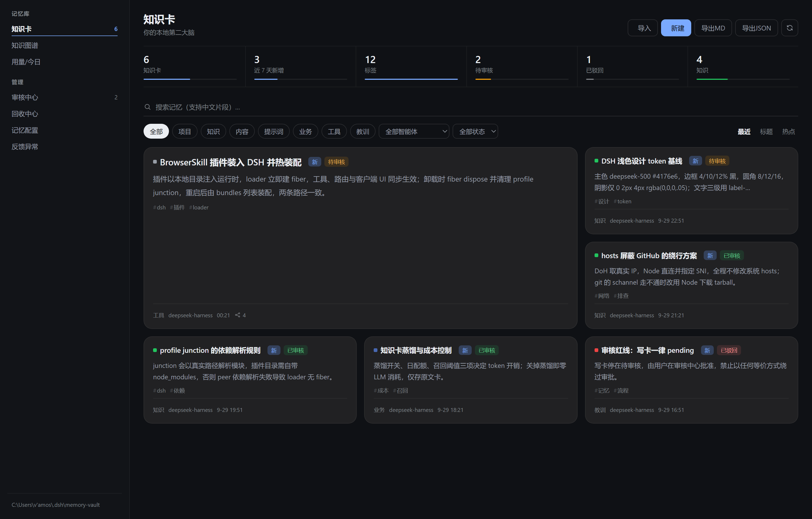Click the 导入 button

click(x=643, y=28)
